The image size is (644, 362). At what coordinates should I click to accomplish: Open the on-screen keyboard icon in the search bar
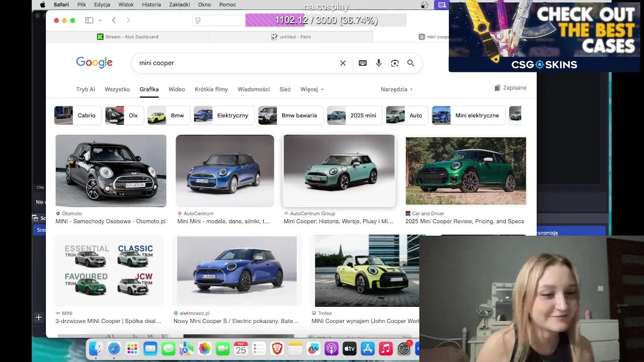(363, 63)
